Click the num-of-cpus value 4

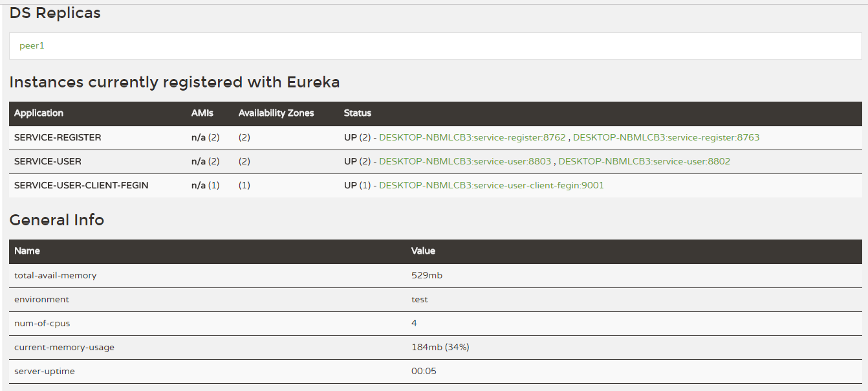[x=415, y=323]
